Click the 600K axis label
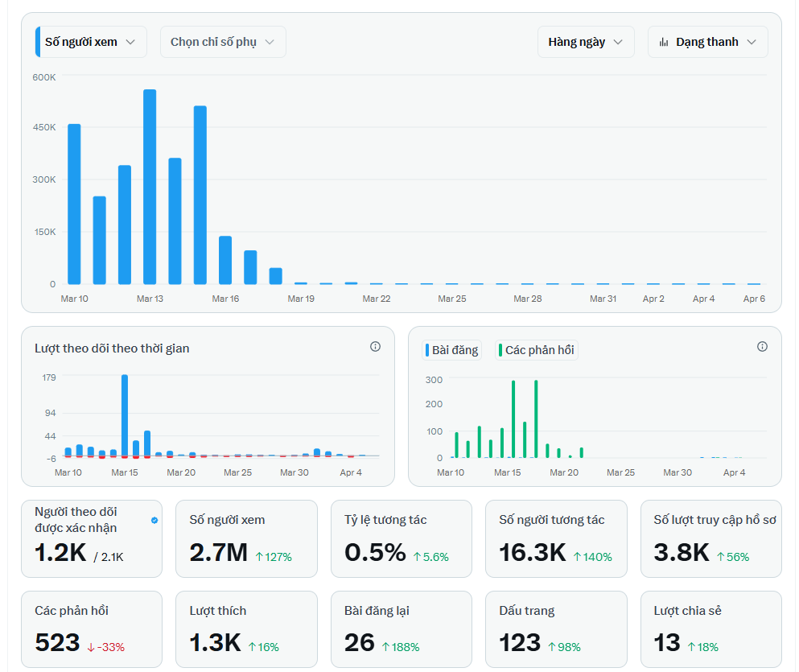 [x=43, y=77]
